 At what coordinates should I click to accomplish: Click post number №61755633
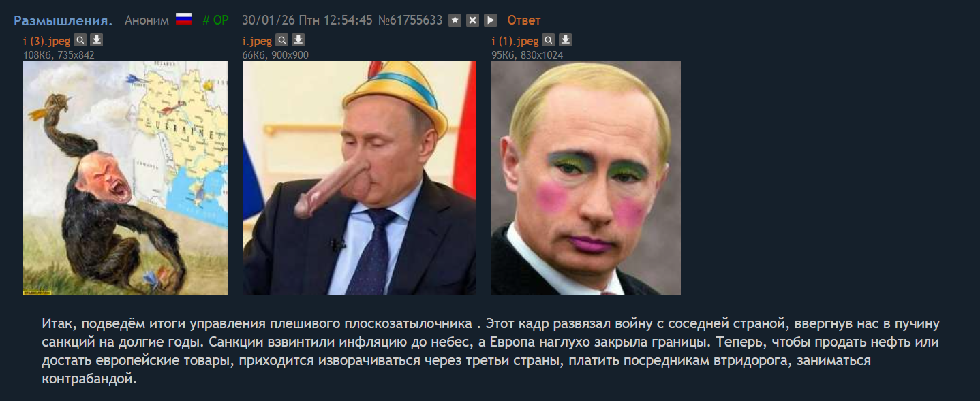click(x=410, y=20)
